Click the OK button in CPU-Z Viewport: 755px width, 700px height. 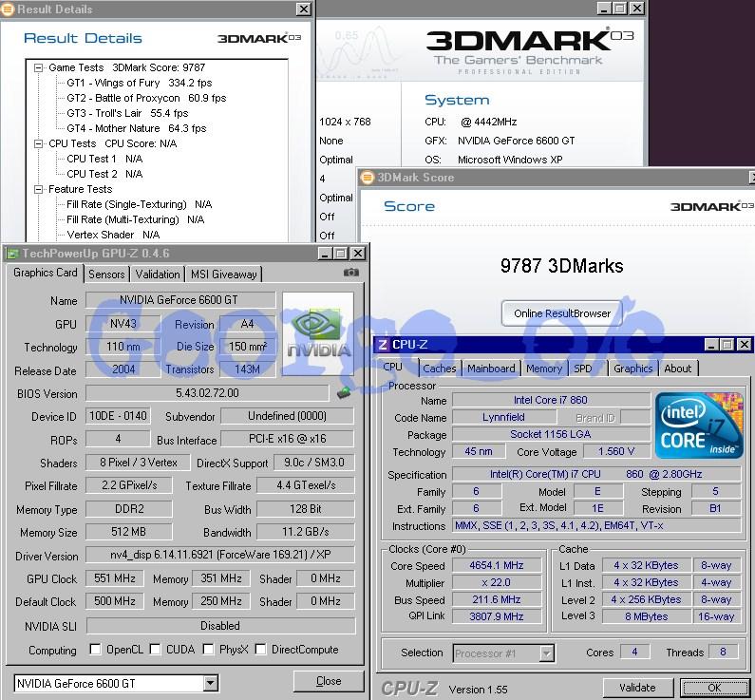coord(714,688)
